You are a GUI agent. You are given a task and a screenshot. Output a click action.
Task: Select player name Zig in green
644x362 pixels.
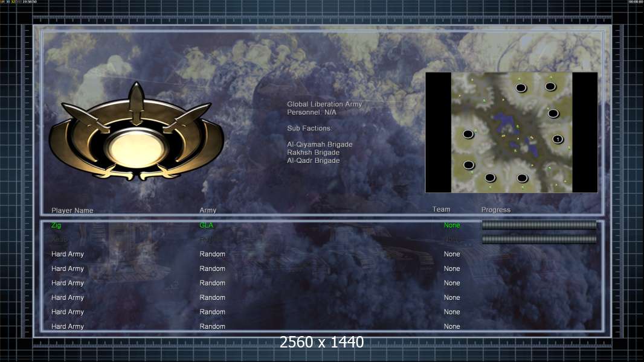click(56, 225)
